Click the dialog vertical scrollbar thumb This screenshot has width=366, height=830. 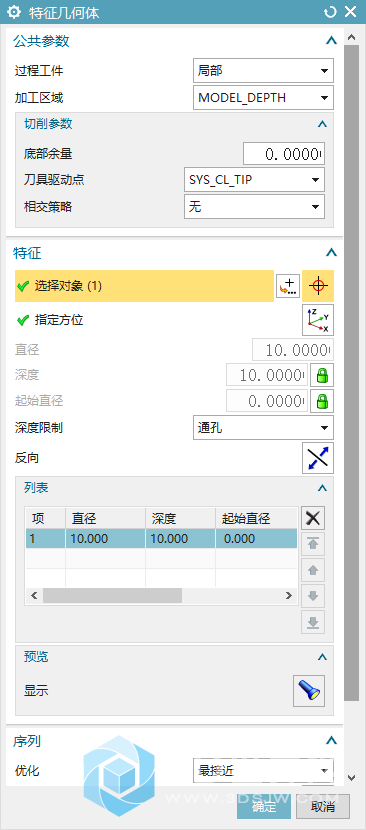point(351,373)
